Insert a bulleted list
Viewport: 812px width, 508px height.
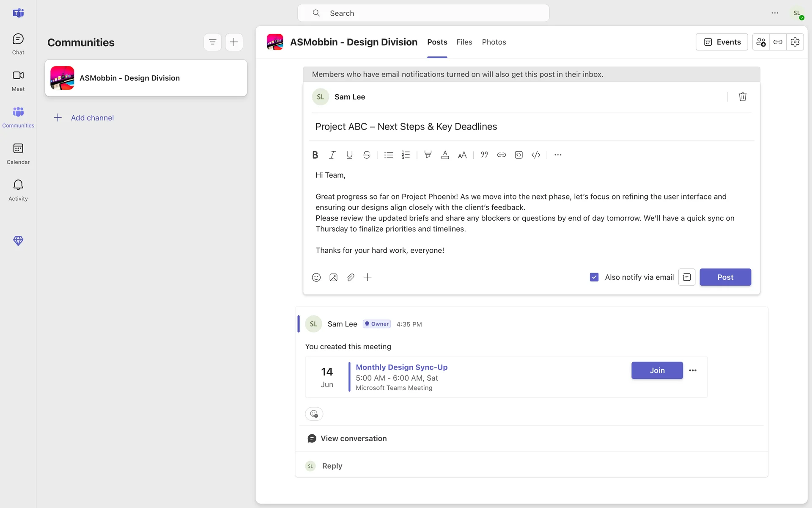pyautogui.click(x=388, y=155)
